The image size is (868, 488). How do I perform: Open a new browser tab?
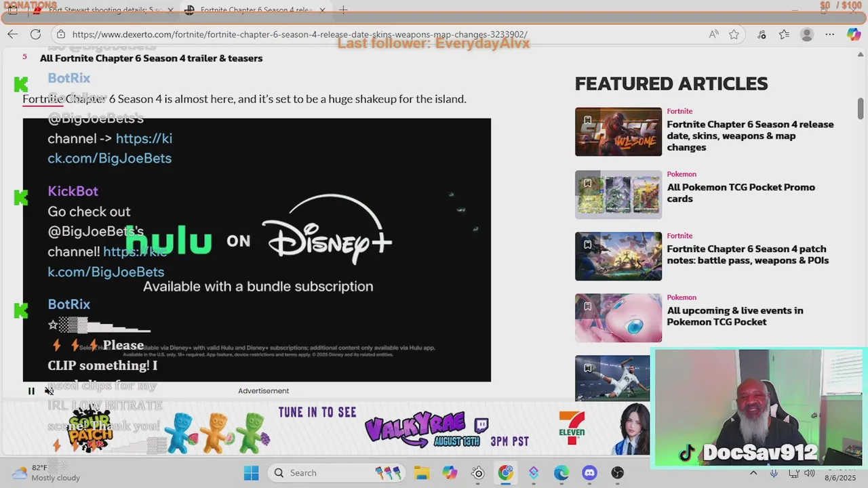click(x=343, y=10)
